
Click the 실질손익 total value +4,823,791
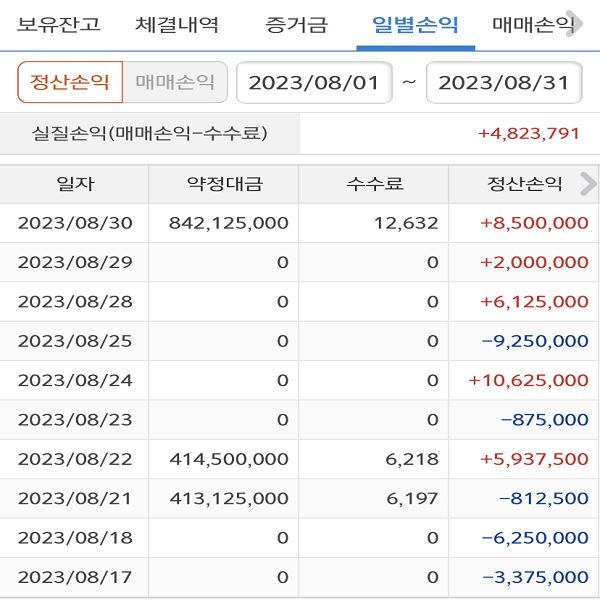[x=529, y=133]
